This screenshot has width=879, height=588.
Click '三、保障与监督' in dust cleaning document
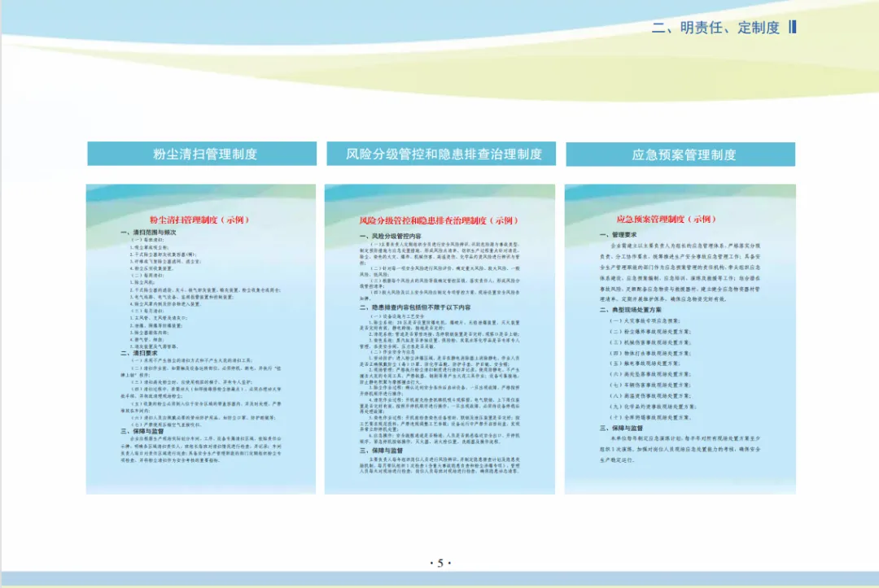142,432
